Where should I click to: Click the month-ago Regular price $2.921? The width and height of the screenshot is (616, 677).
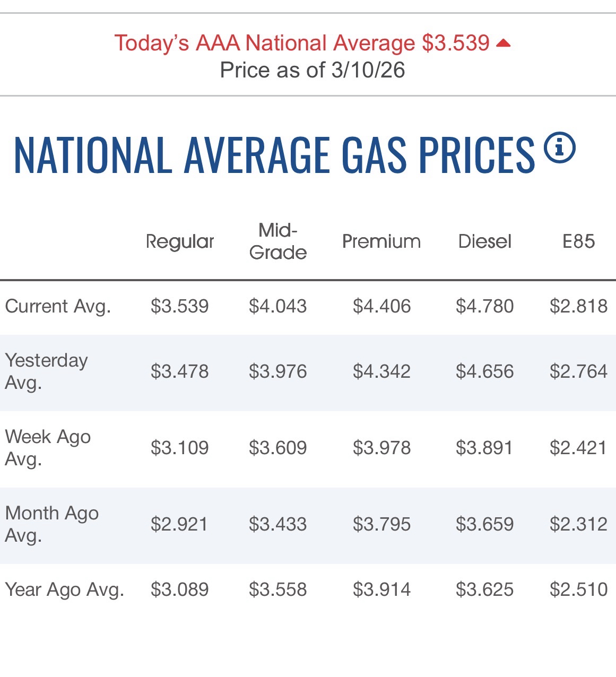click(x=179, y=524)
